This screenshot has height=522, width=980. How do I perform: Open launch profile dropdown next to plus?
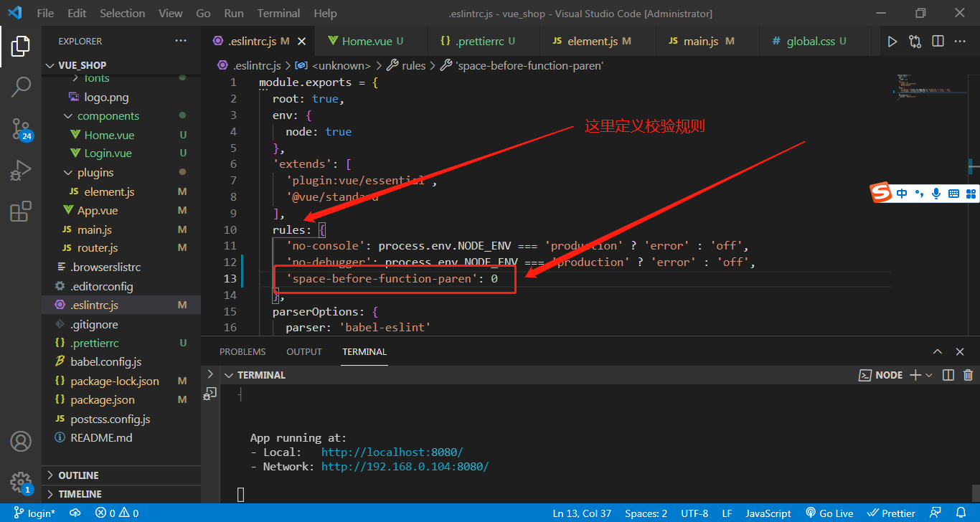click(930, 375)
